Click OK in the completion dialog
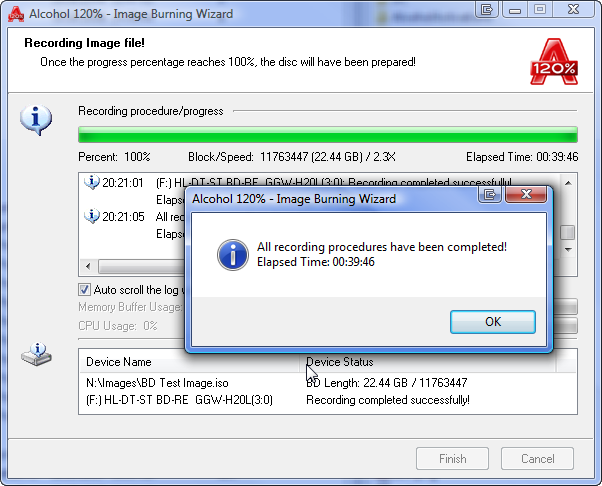The image size is (602, 486). (x=493, y=322)
